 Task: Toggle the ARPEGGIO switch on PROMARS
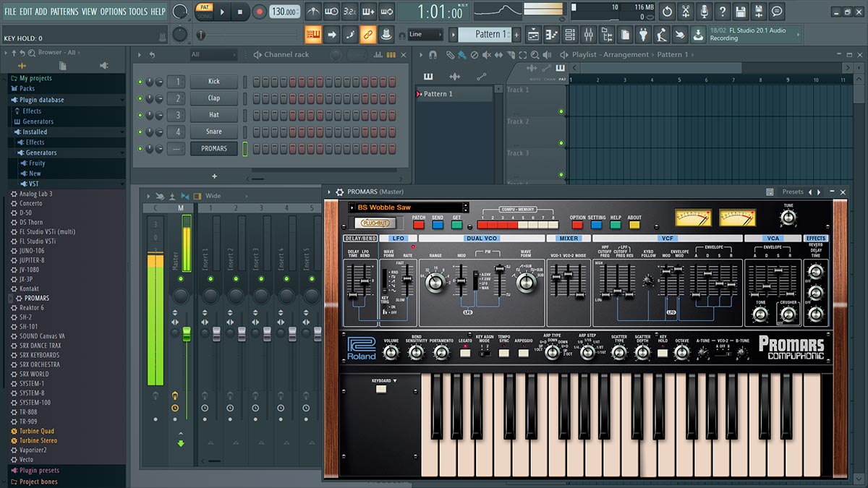pyautogui.click(x=524, y=353)
